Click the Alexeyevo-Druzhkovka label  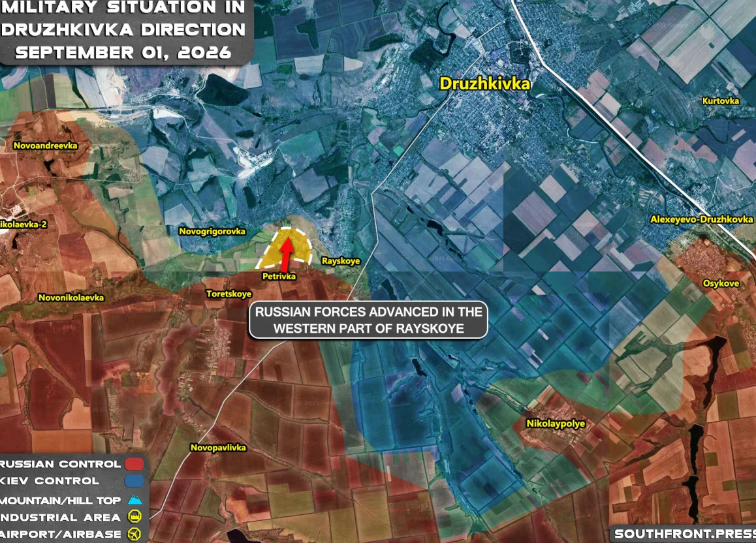point(701,219)
